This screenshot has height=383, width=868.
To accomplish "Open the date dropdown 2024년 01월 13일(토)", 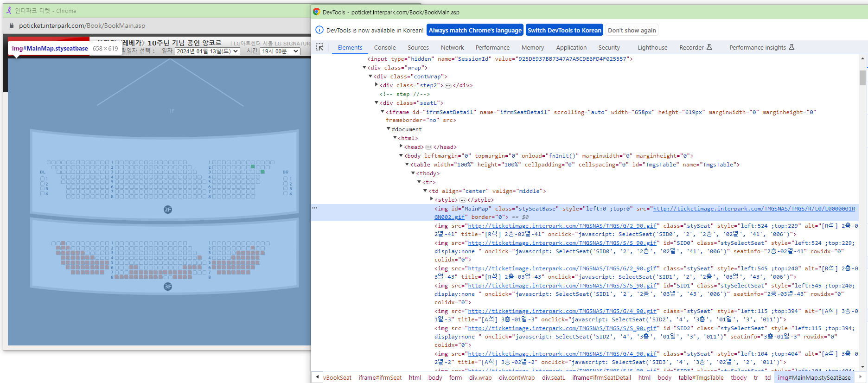I will [207, 51].
